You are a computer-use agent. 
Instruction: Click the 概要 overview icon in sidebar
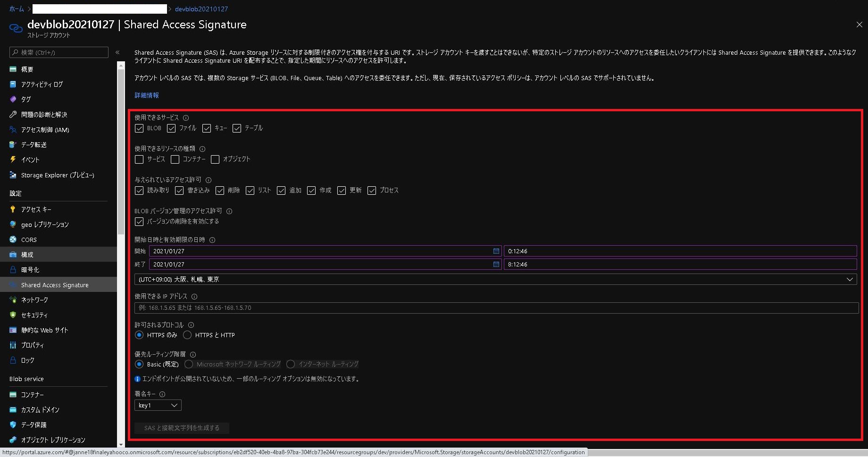(13, 69)
